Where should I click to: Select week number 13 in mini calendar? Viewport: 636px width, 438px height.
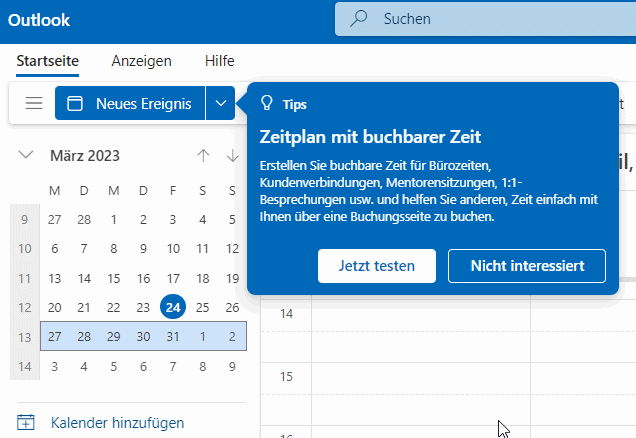(x=24, y=337)
